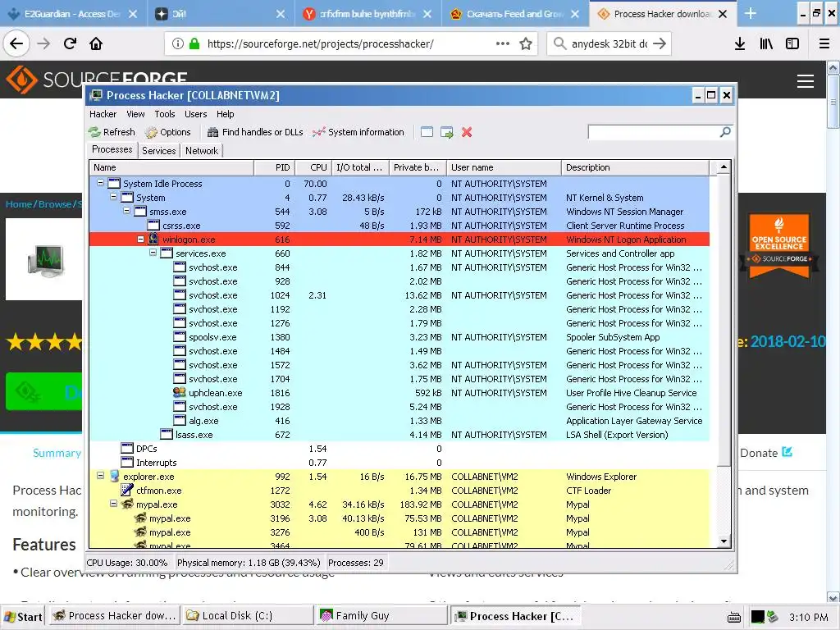Open a new Firefox tab
The height and width of the screenshot is (630, 840).
[x=751, y=13]
